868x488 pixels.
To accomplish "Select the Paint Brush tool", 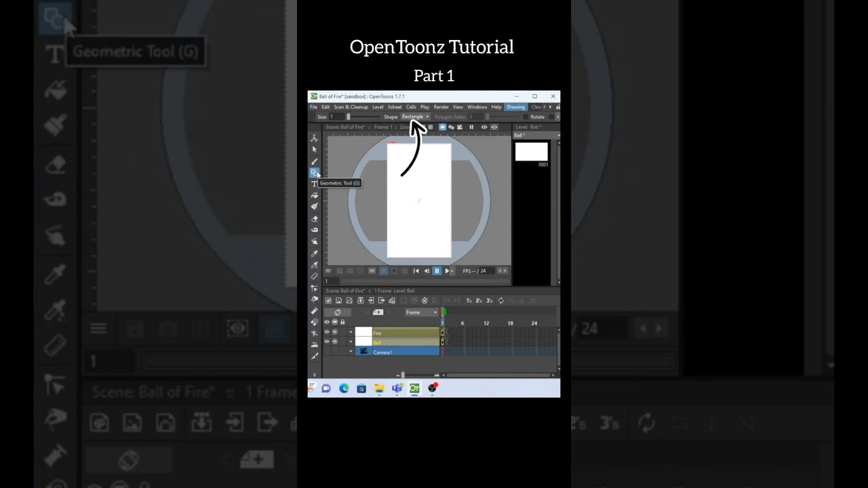I will pyautogui.click(x=315, y=206).
